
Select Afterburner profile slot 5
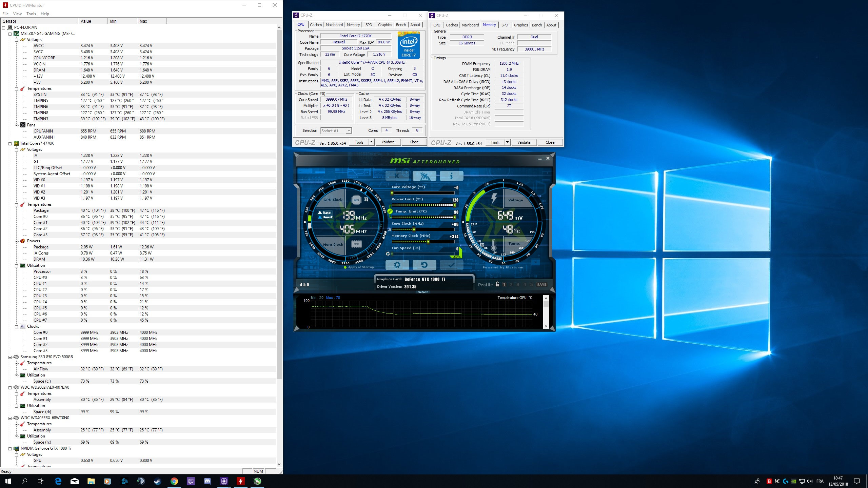531,285
